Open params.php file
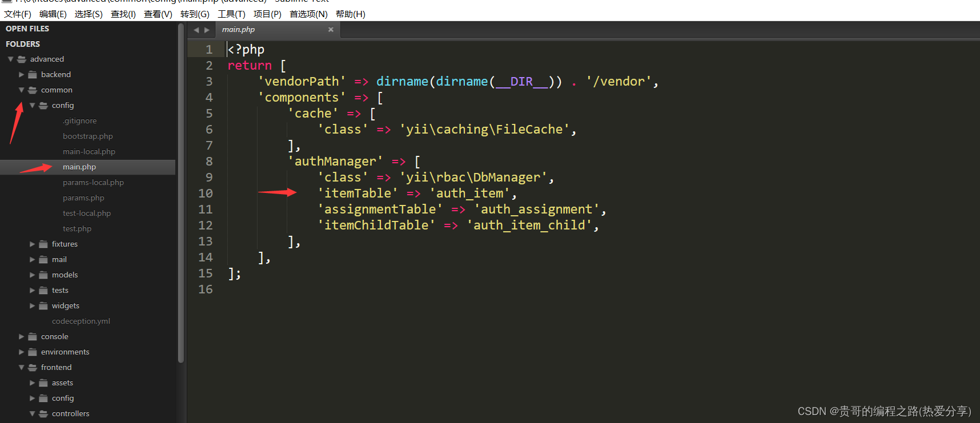This screenshot has width=980, height=423. (x=83, y=198)
